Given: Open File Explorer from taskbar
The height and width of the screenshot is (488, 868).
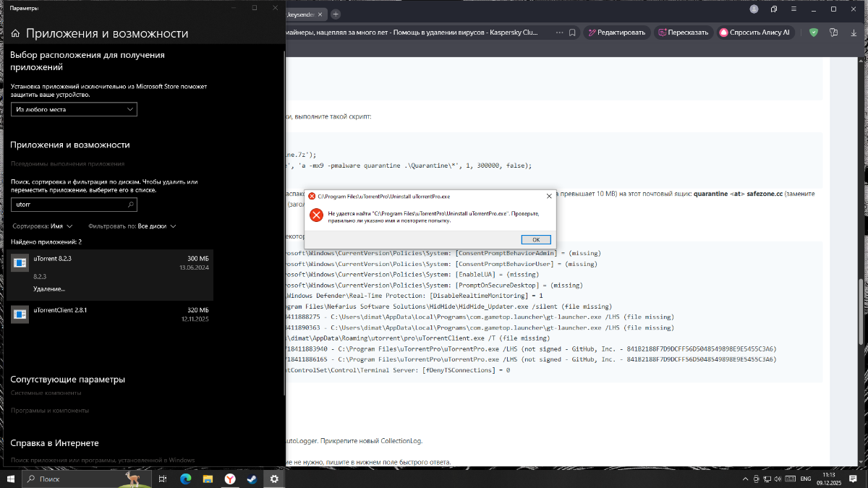Looking at the screenshot, I should click(x=207, y=479).
